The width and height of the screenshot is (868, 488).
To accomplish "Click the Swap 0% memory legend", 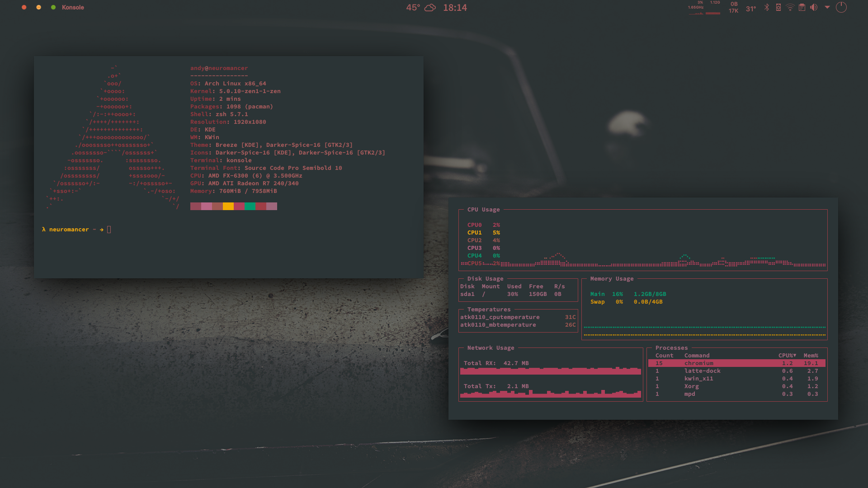I will pyautogui.click(x=626, y=302).
